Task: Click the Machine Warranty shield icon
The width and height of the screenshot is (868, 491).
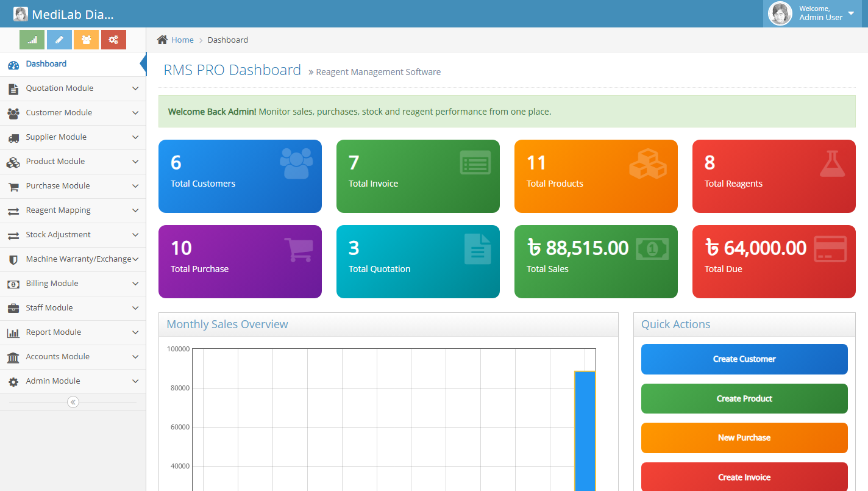Action: [13, 260]
